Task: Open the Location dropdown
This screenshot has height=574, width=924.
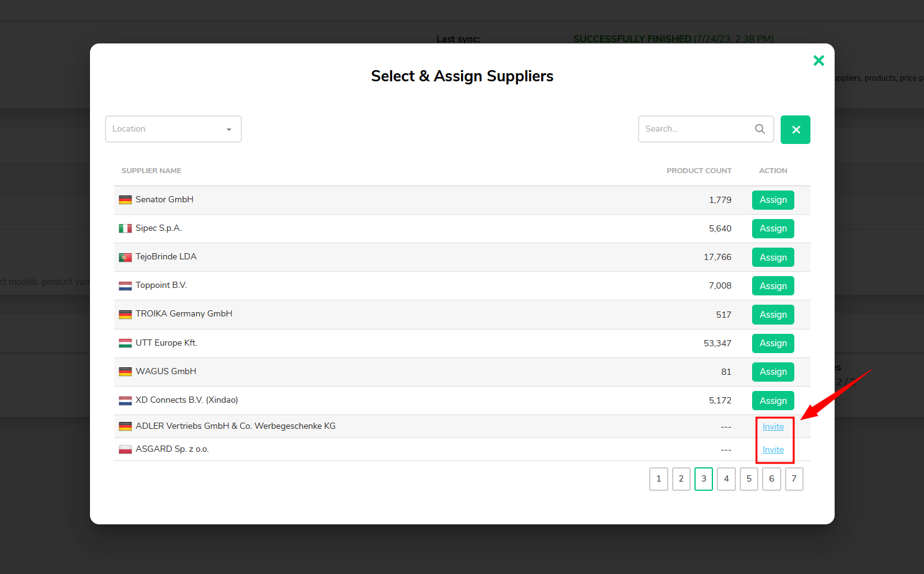Action: point(173,129)
